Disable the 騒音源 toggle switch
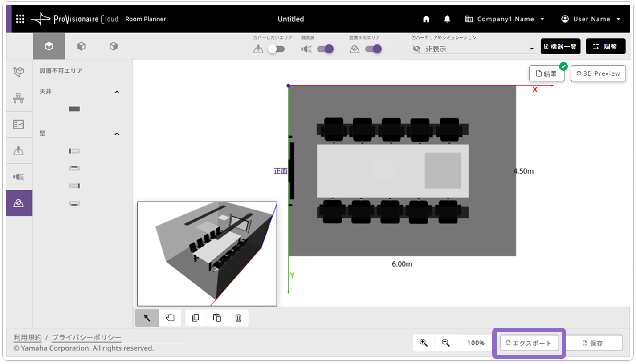Viewport: 636px width, 364px height. [x=325, y=49]
